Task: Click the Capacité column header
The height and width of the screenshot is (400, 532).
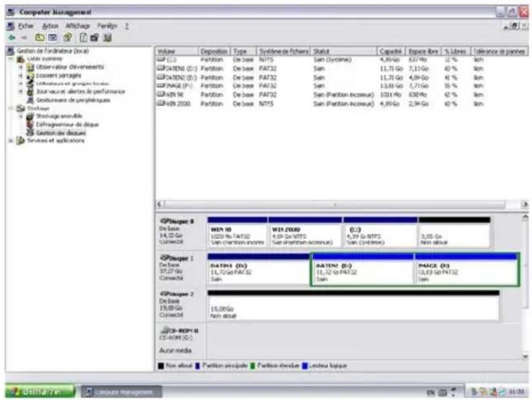Action: [391, 51]
